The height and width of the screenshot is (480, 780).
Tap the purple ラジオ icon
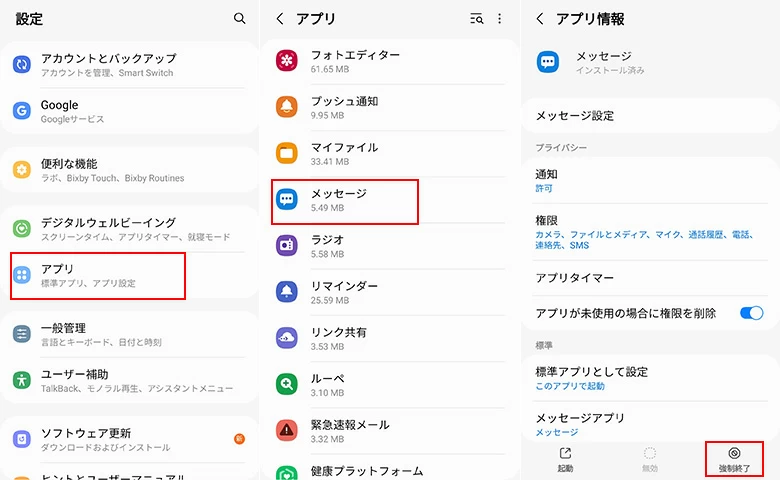tap(287, 245)
